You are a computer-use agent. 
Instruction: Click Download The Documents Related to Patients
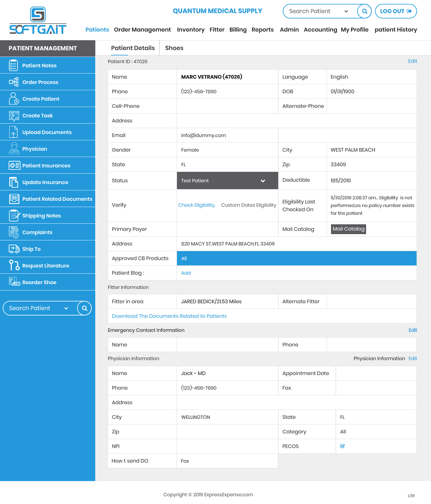tap(169, 316)
